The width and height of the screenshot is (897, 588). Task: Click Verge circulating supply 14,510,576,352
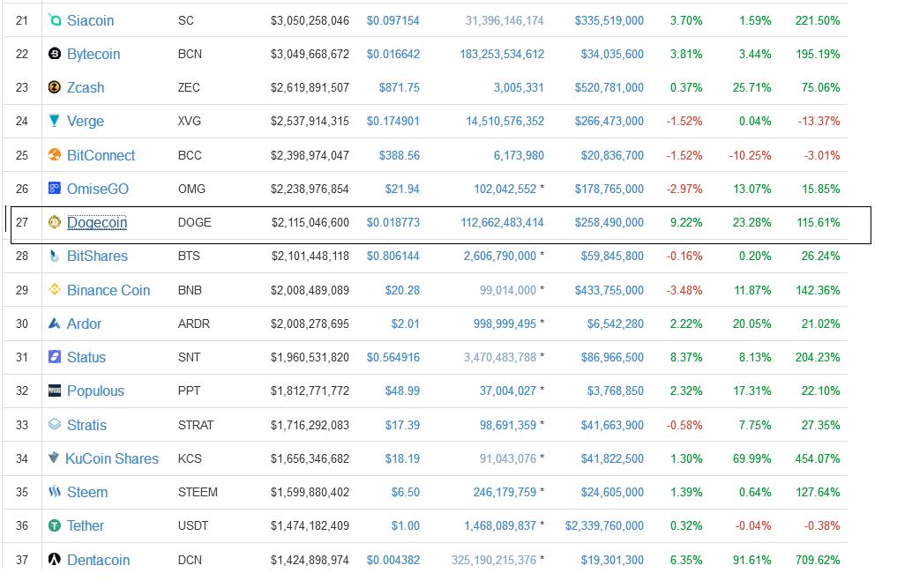pos(505,122)
